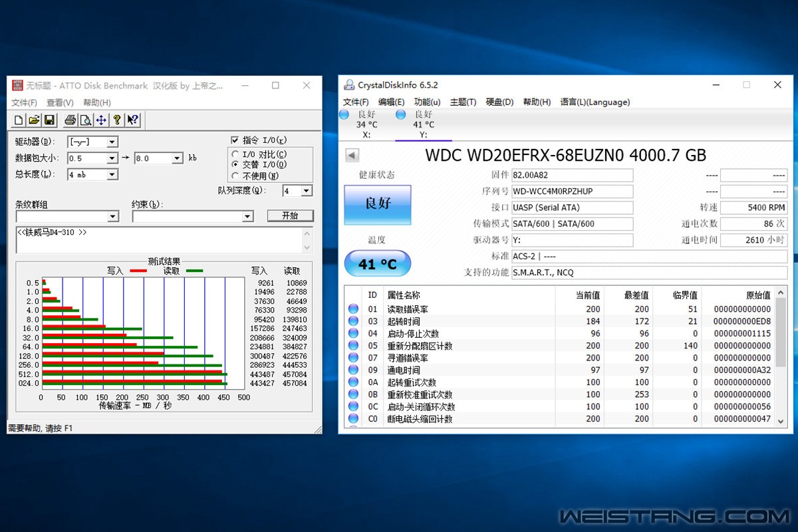Click the context help pointer-question icon
The image size is (798, 532).
[133, 120]
